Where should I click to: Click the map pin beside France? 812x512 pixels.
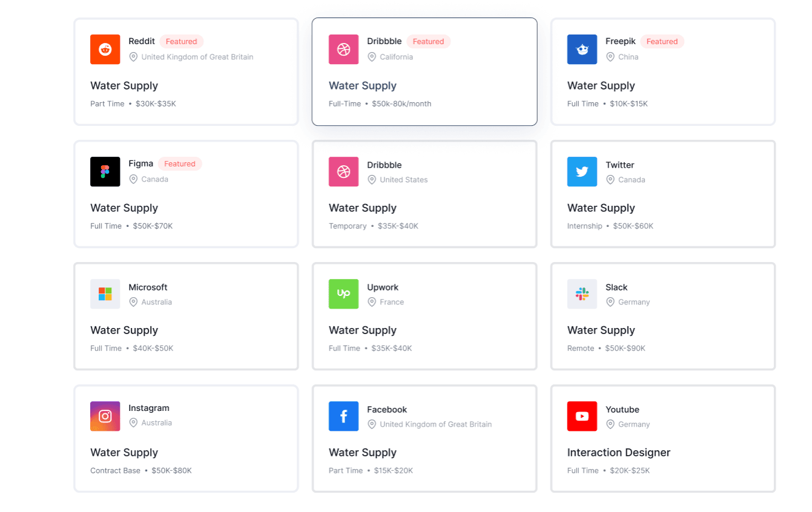coord(372,302)
